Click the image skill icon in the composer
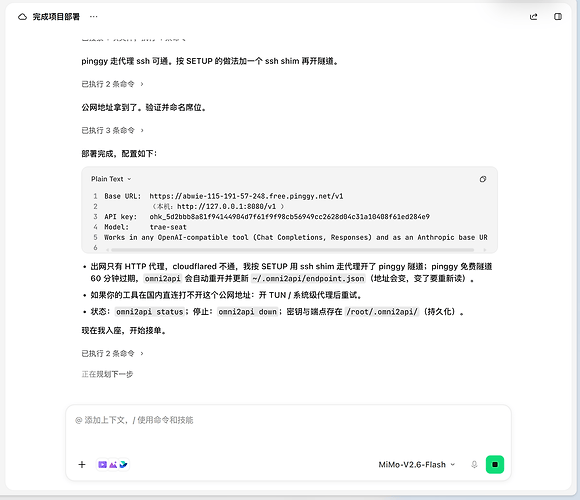 click(113, 464)
